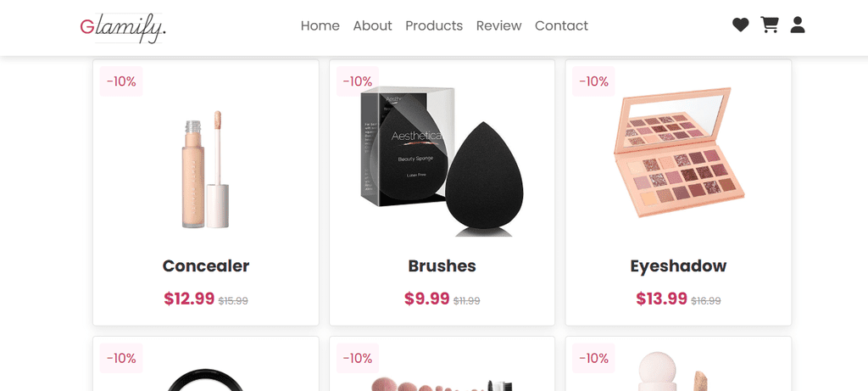The width and height of the screenshot is (868, 391).
Task: Click the -10% badge on Concealer card
Action: pyautogui.click(x=121, y=81)
